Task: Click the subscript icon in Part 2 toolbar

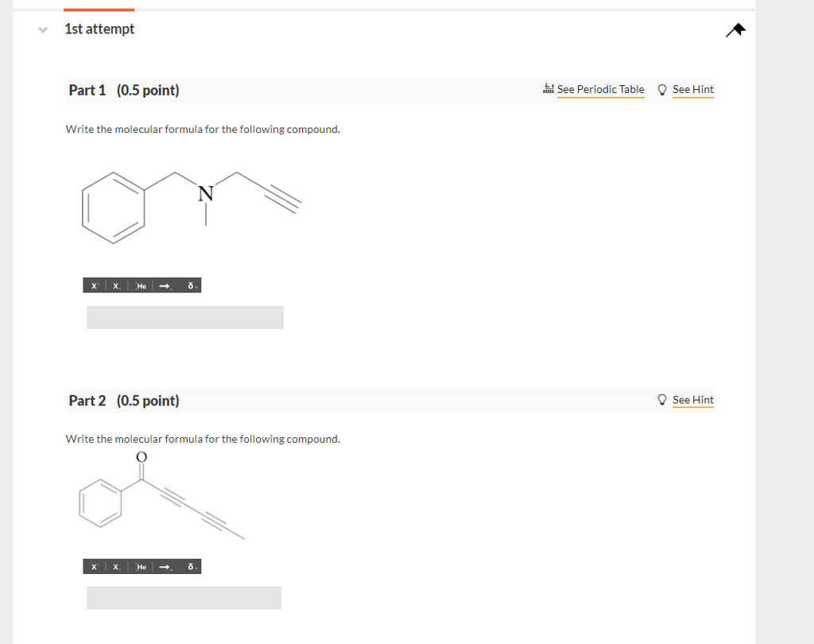Action: (114, 566)
